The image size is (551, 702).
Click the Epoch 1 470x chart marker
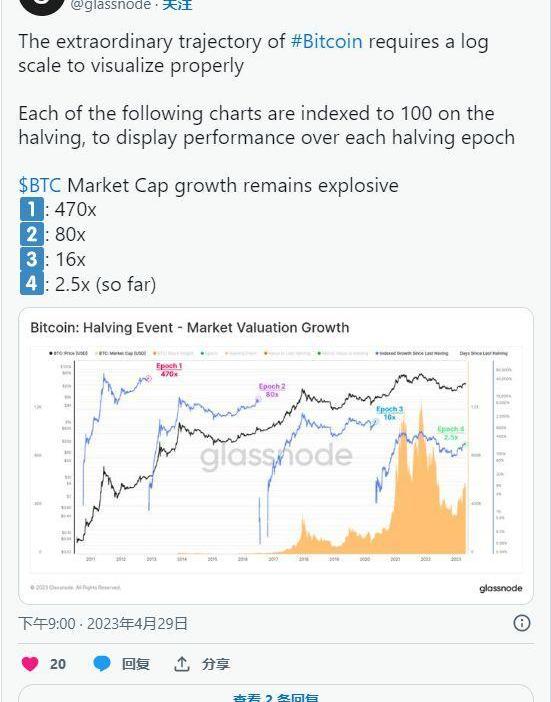[169, 370]
